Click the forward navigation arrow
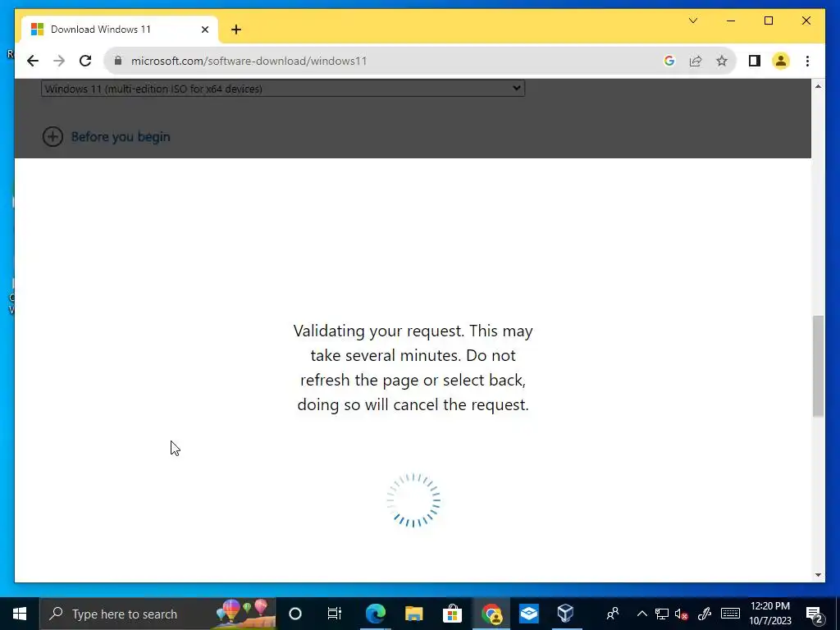This screenshot has width=840, height=630. click(x=59, y=61)
